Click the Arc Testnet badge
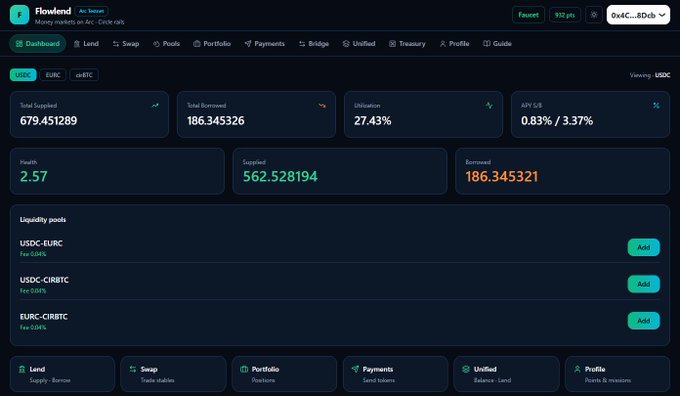Image resolution: width=680 pixels, height=396 pixels. [x=92, y=11]
